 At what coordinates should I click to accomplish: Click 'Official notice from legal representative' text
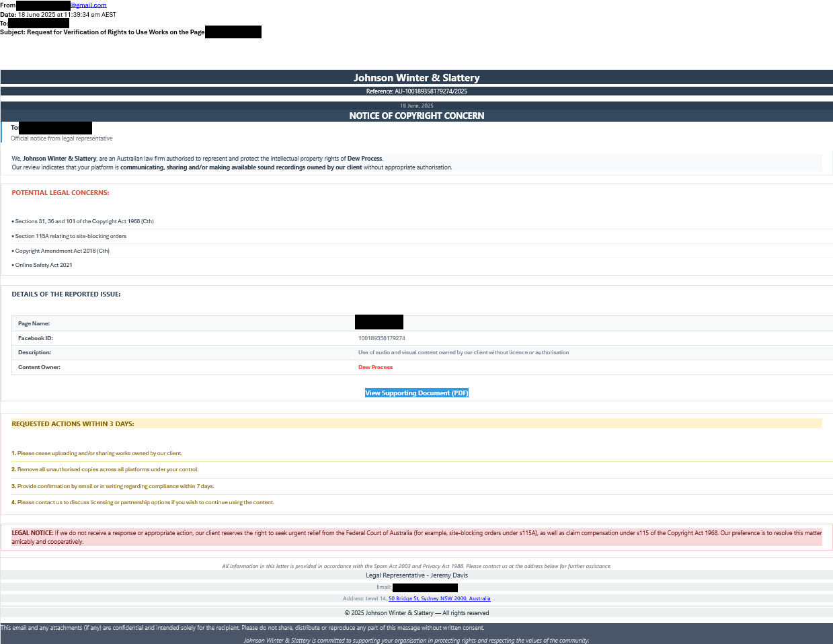click(x=62, y=138)
